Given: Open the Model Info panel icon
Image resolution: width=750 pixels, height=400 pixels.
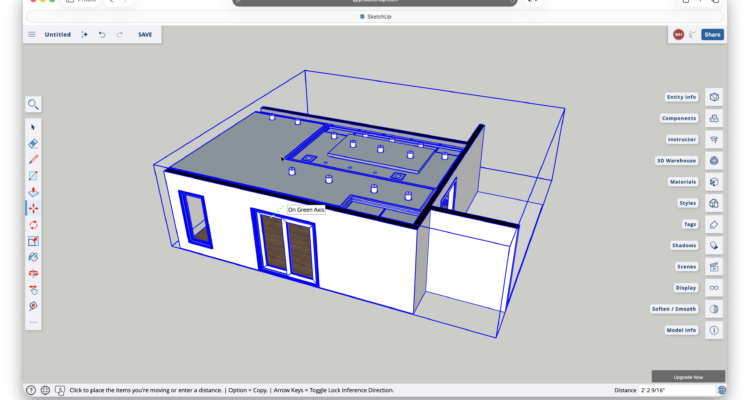Looking at the screenshot, I should pyautogui.click(x=714, y=330).
